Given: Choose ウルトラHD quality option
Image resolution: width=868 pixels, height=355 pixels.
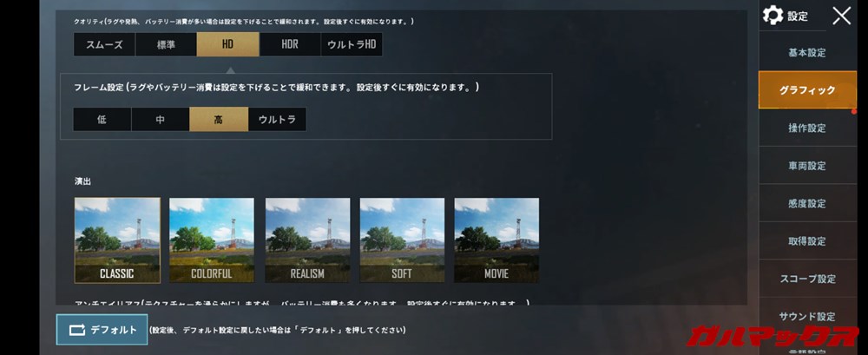Looking at the screenshot, I should pos(352,45).
